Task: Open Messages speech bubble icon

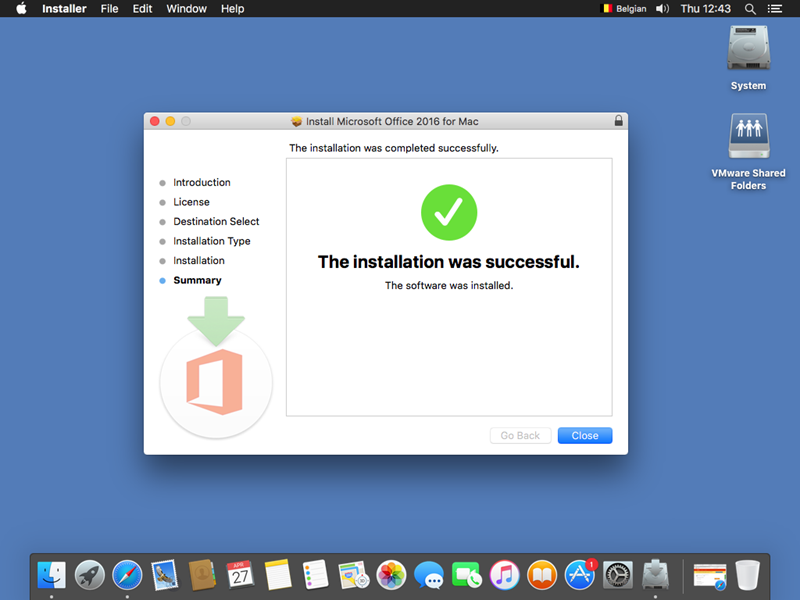Action: [429, 575]
